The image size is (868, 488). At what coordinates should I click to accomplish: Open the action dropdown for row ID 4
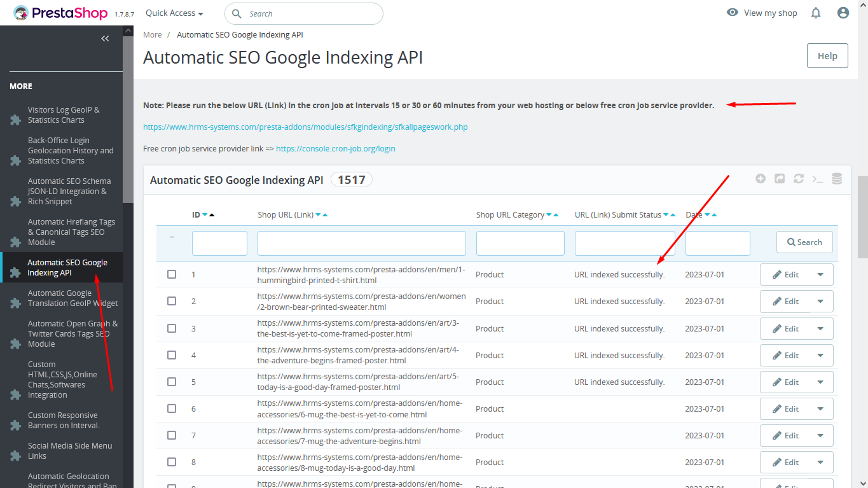820,356
